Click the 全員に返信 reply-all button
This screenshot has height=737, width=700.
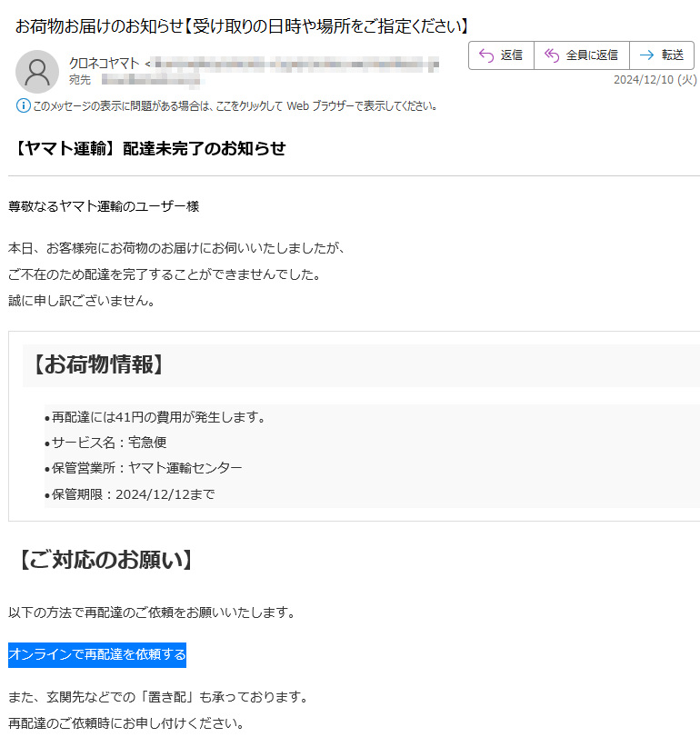point(582,55)
